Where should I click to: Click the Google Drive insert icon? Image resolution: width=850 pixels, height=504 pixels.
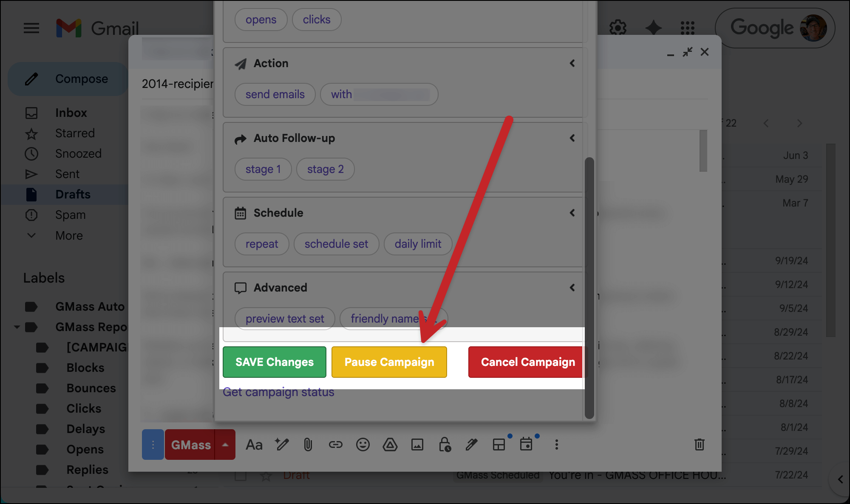click(x=390, y=445)
